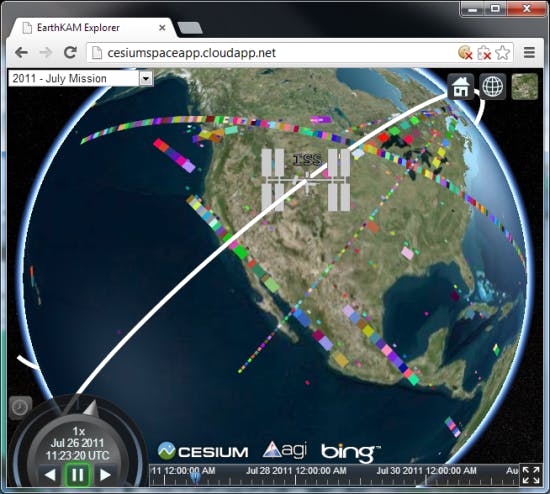Click the Jul 26 2011 date text
The height and width of the screenshot is (494, 550).
pos(78,443)
